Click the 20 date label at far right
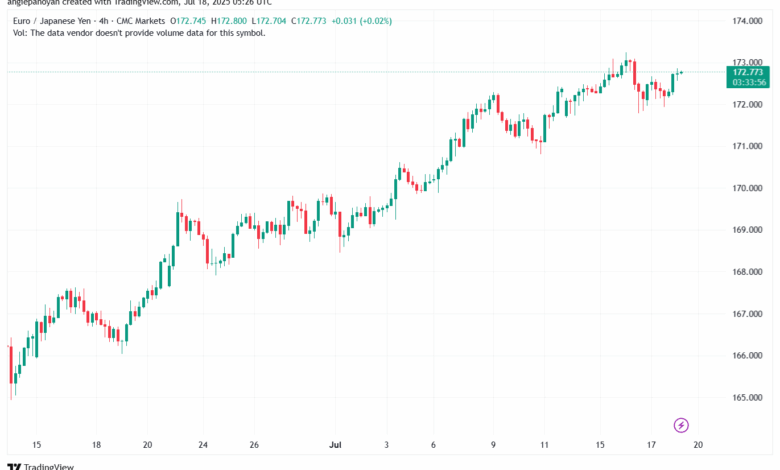Image resolution: width=780 pixels, height=470 pixels. 698,445
